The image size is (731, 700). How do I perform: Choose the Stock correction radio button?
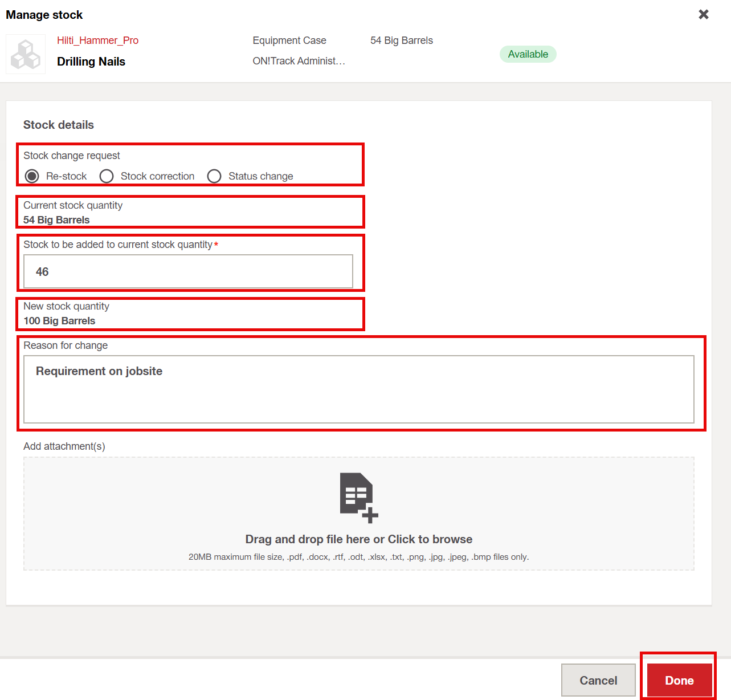click(107, 176)
